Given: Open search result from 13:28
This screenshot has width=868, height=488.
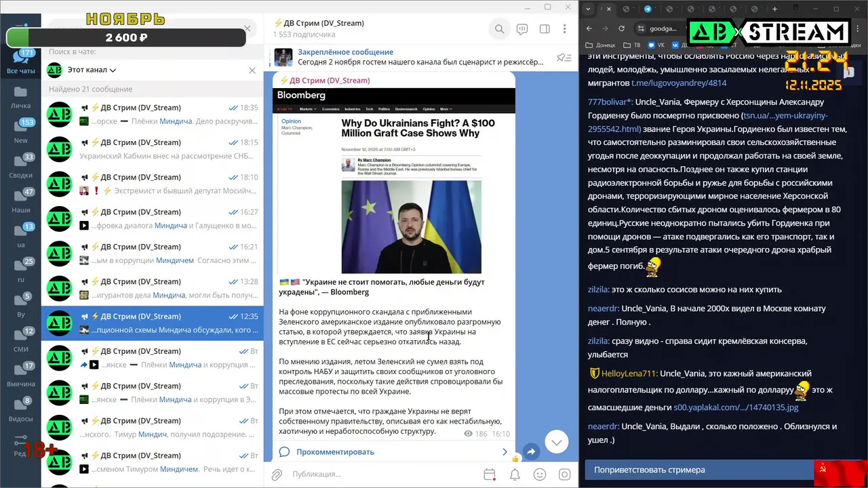Looking at the screenshot, I should [153, 288].
